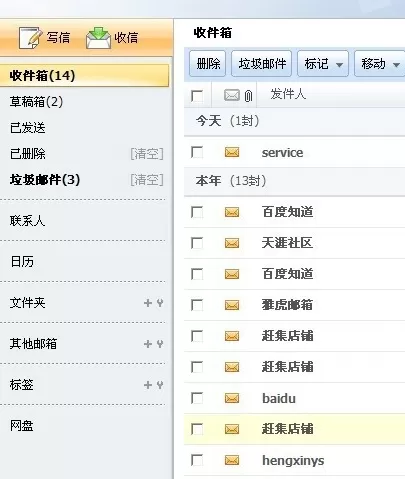Viewport: 405px width, 479px height.
Task: Open the 网盘 network disk
Action: (22, 426)
